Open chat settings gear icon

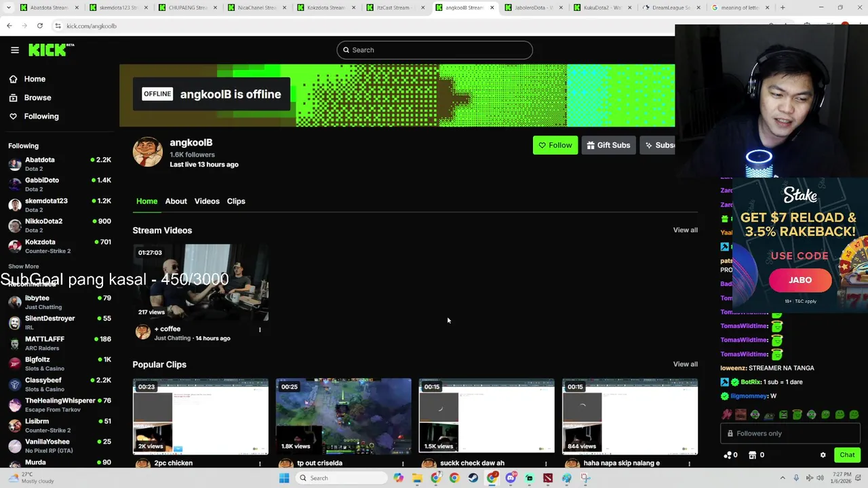tap(823, 455)
